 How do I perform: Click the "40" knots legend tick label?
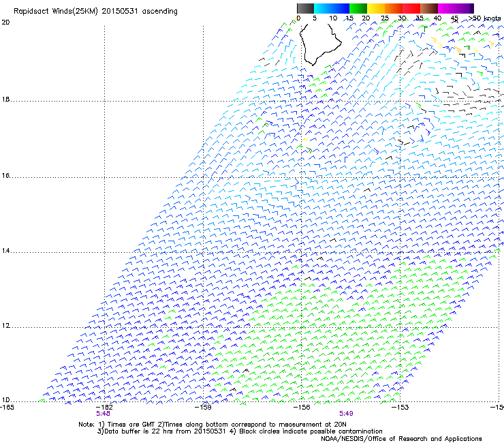click(437, 18)
